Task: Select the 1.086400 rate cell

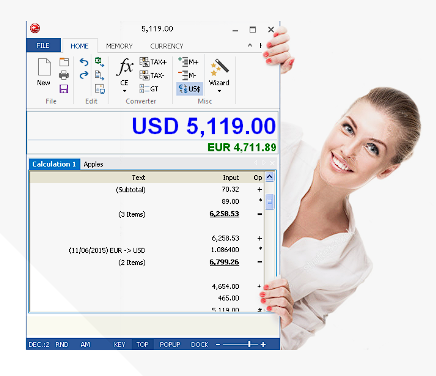Action: pos(225,250)
